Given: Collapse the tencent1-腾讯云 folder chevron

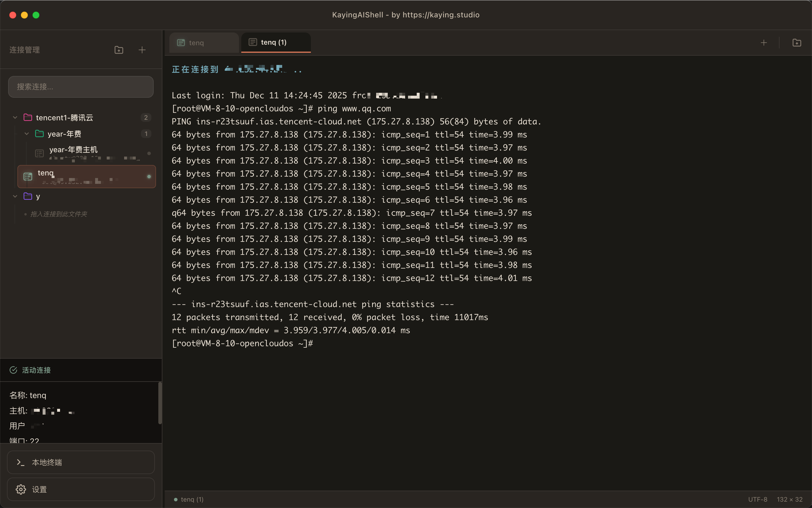Looking at the screenshot, I should click(x=15, y=117).
